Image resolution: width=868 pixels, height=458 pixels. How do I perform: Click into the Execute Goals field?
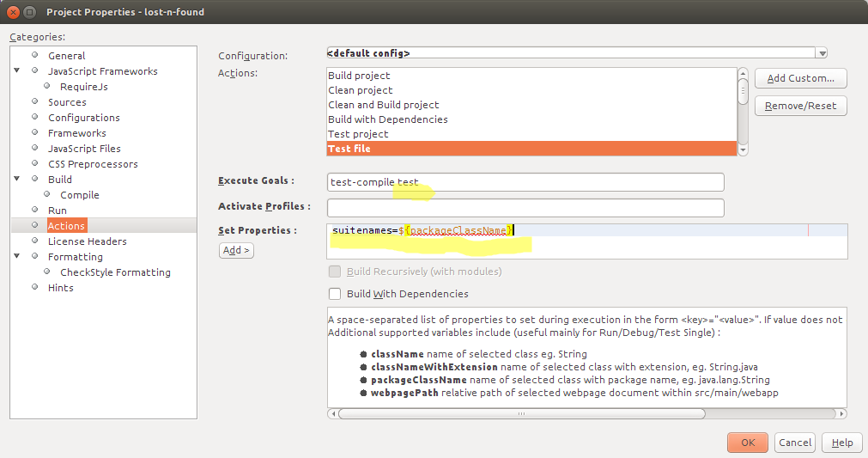(x=525, y=182)
